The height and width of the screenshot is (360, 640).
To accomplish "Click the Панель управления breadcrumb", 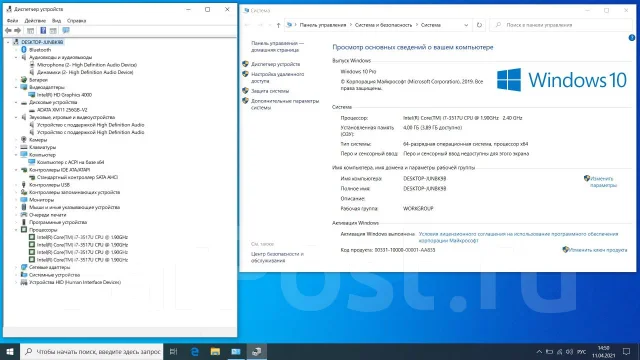I will (323, 25).
